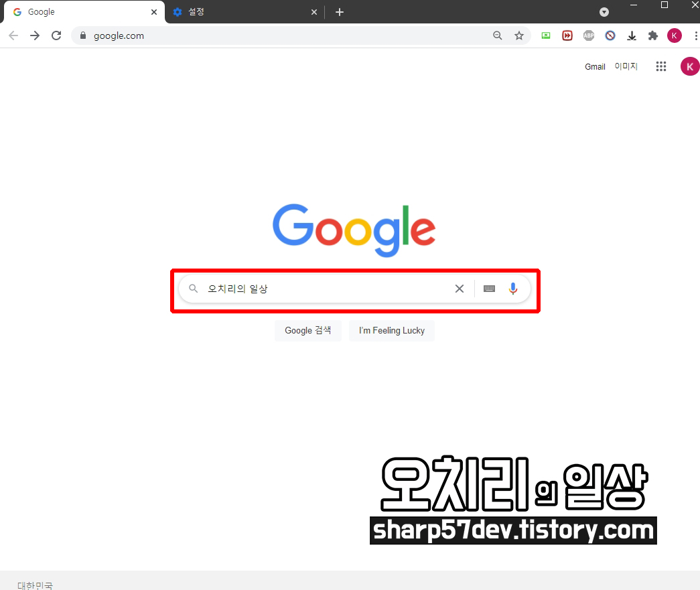Open the blue blocked-circle extension icon
700x590 pixels.
point(610,35)
